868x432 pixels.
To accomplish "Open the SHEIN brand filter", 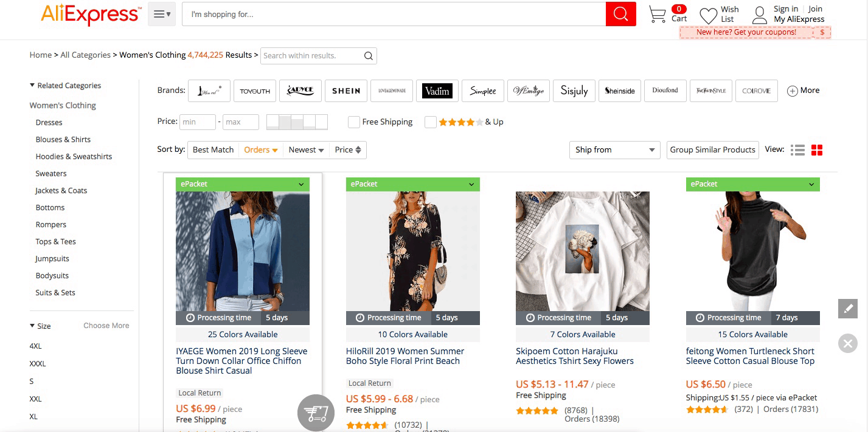I will point(345,91).
